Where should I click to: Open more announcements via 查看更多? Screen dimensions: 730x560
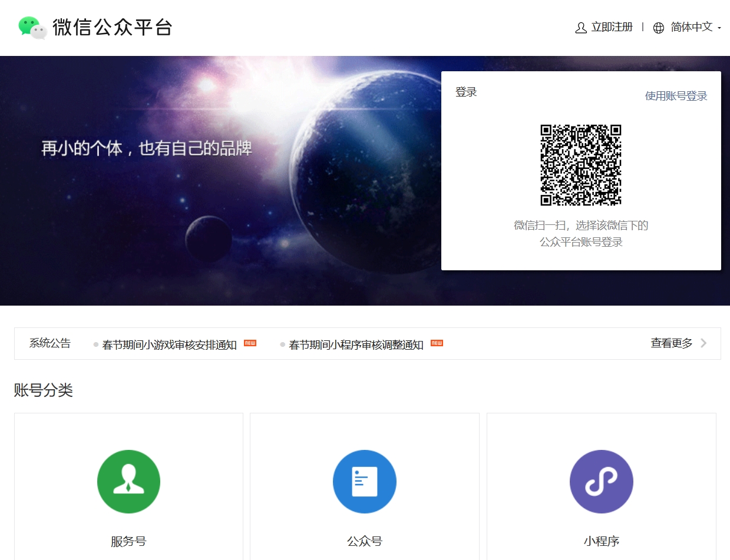coord(670,343)
